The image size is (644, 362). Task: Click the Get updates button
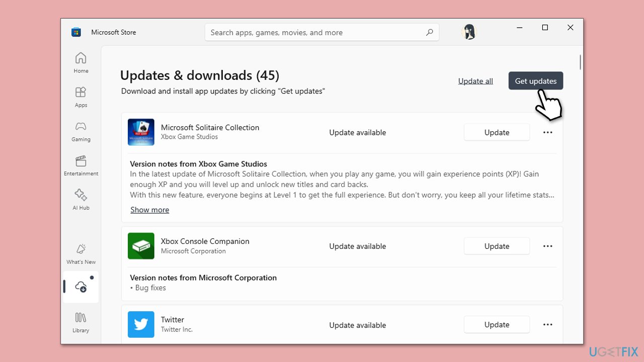[535, 81]
